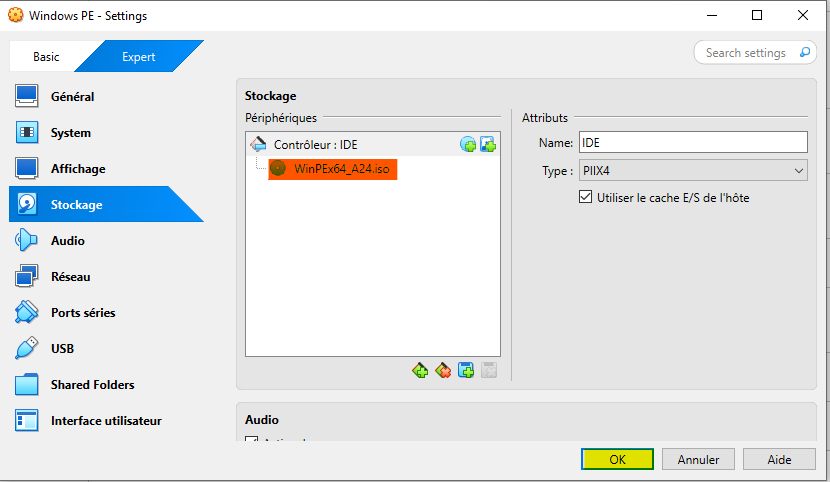Click the add hard disk icon
The height and width of the screenshot is (482, 830).
click(488, 145)
